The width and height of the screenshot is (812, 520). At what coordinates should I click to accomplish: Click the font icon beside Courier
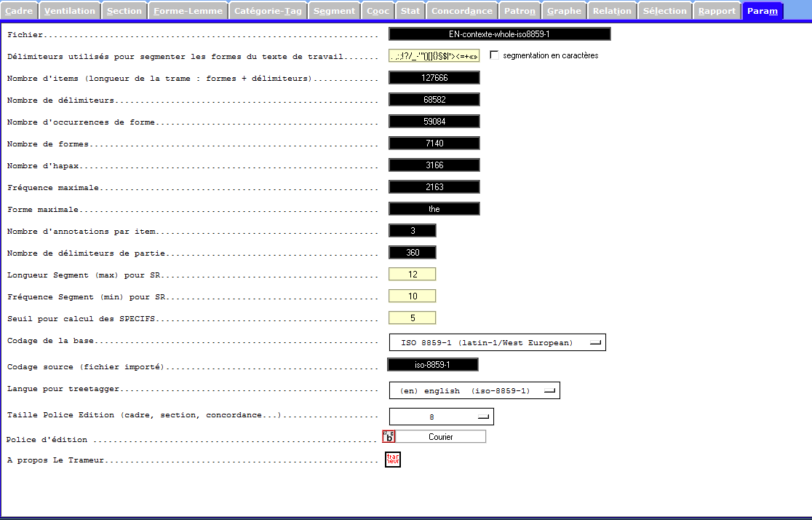point(389,436)
